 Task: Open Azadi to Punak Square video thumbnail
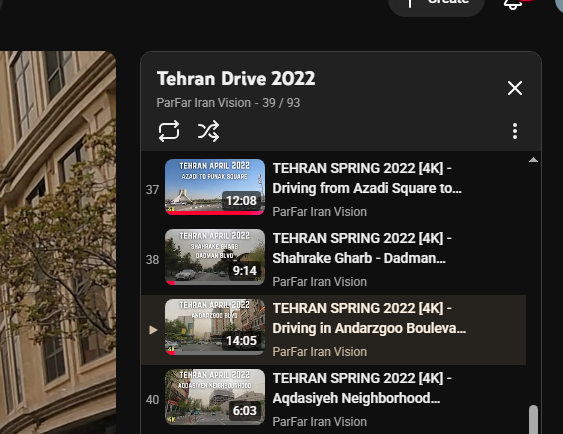(x=215, y=187)
